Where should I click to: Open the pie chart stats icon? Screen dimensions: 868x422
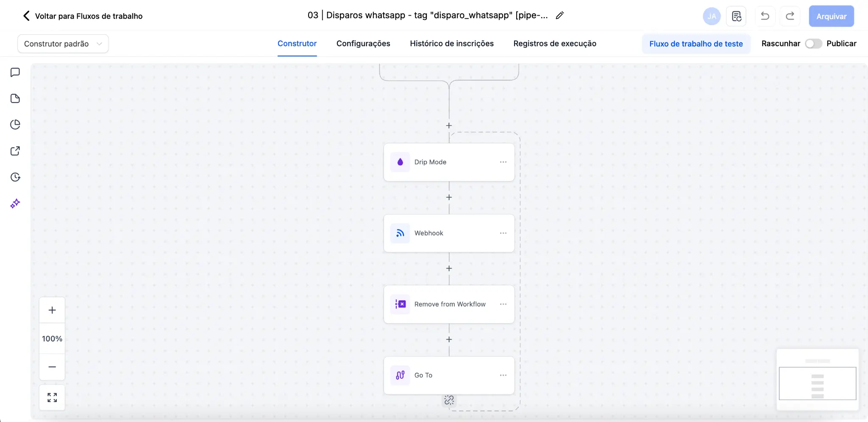15,125
